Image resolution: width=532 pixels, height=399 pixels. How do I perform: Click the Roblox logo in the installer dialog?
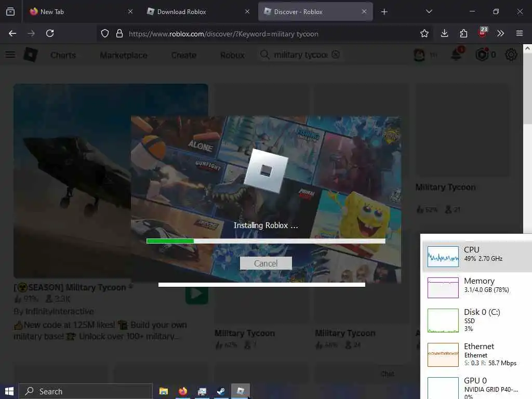coord(265,170)
